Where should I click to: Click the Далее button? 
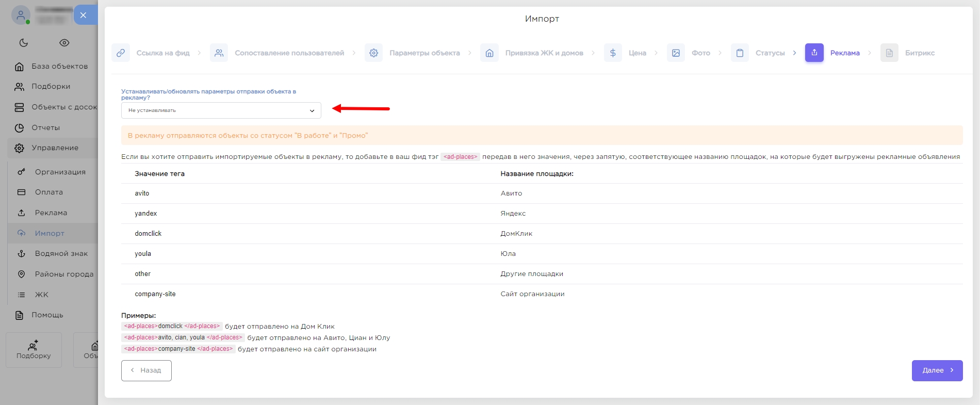[x=937, y=370]
